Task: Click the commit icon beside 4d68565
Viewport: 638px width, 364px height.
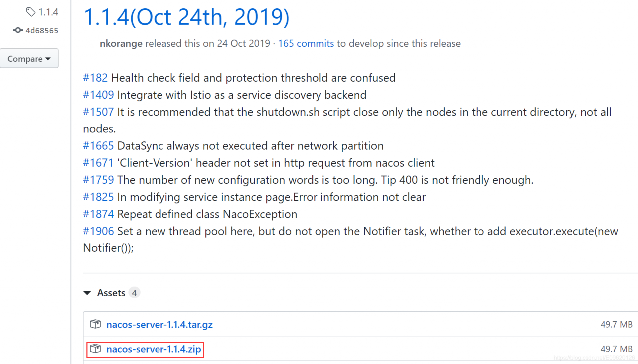Action: (x=18, y=30)
